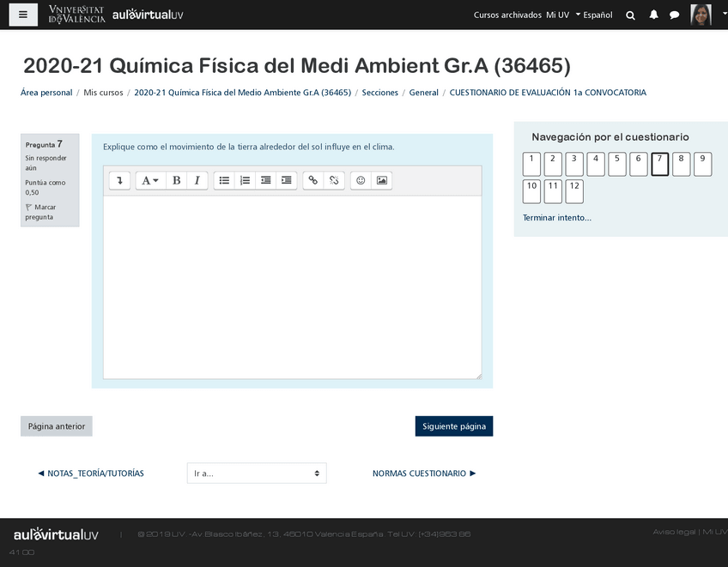Open the emoticon picker
Screen dimensions: 728x567
[361, 180]
